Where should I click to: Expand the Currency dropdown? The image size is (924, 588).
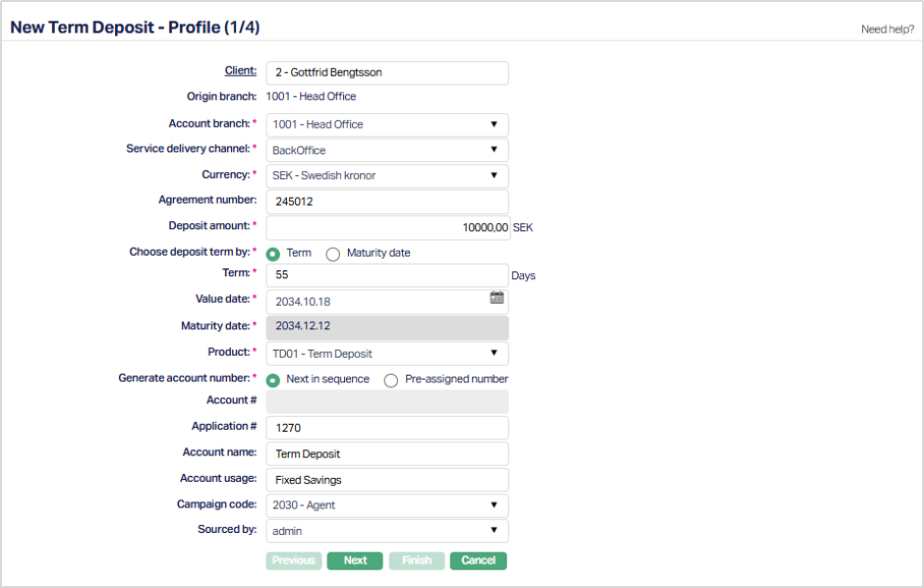[386, 176]
